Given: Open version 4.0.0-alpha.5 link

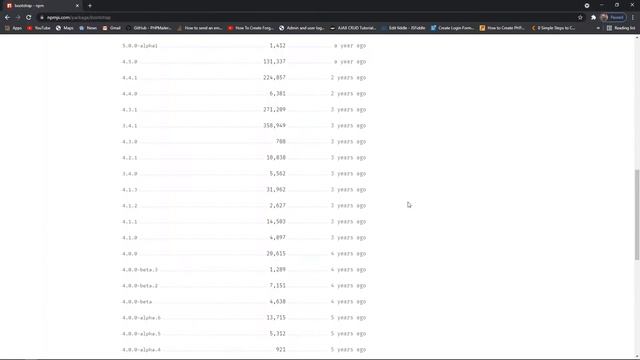Looking at the screenshot, I should [x=142, y=334].
